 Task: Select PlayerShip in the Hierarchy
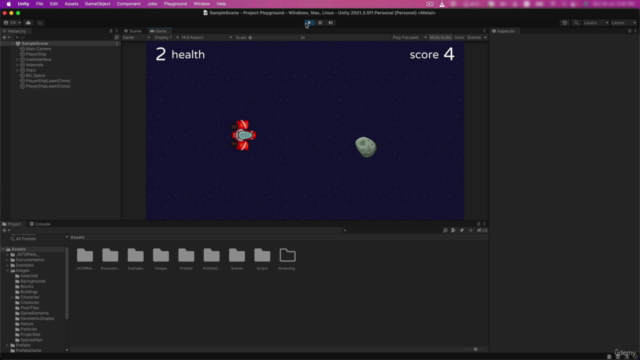point(36,54)
